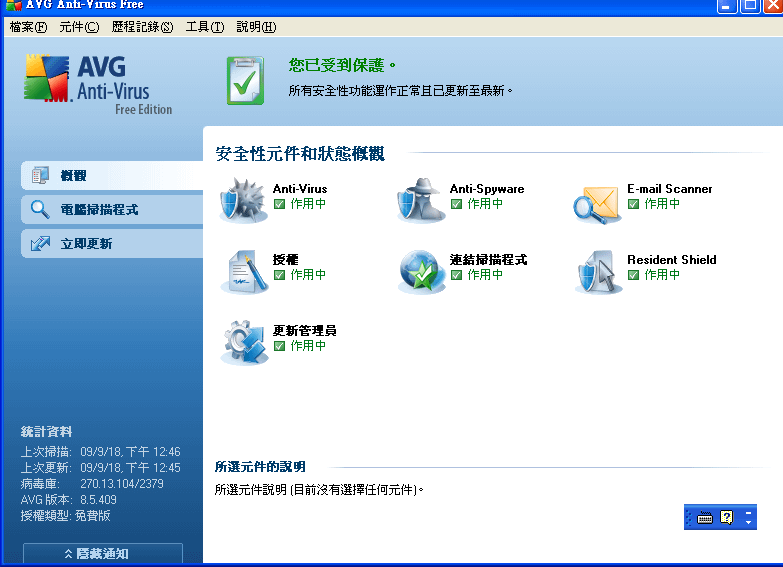This screenshot has height=567, width=783.
Task: Click 更新管理員 作用中 status checkbox
Action: point(280,346)
